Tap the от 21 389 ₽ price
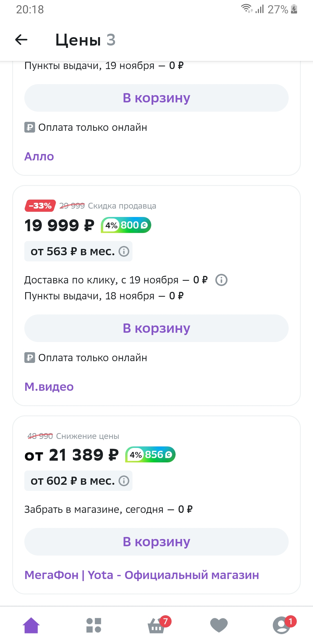 (x=72, y=455)
